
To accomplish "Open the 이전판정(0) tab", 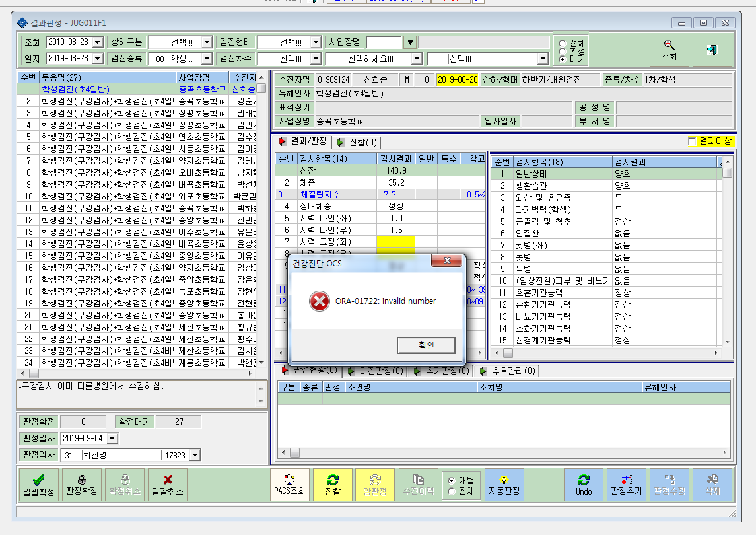I will 376,371.
